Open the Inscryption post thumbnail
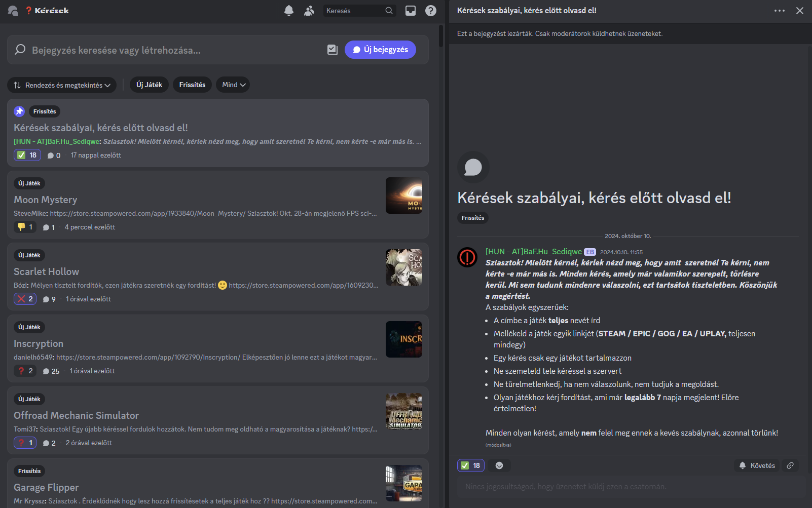 pyautogui.click(x=403, y=339)
